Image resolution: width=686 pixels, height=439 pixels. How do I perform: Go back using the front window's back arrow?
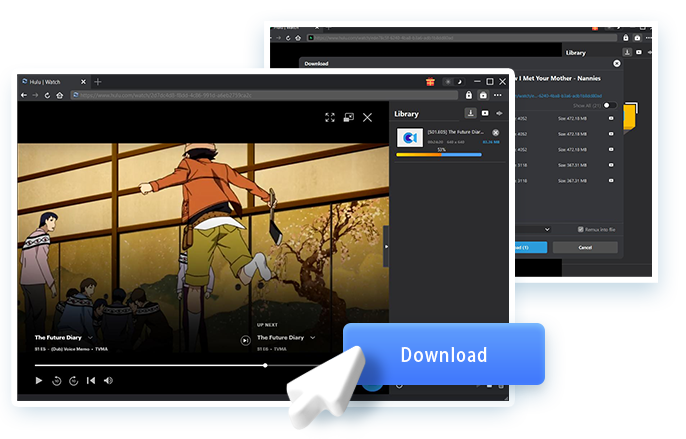pyautogui.click(x=24, y=95)
